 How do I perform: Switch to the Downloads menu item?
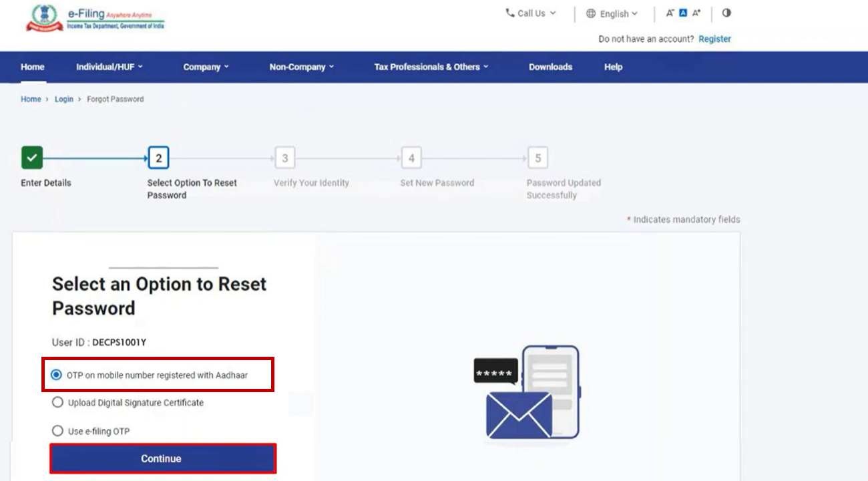click(550, 67)
